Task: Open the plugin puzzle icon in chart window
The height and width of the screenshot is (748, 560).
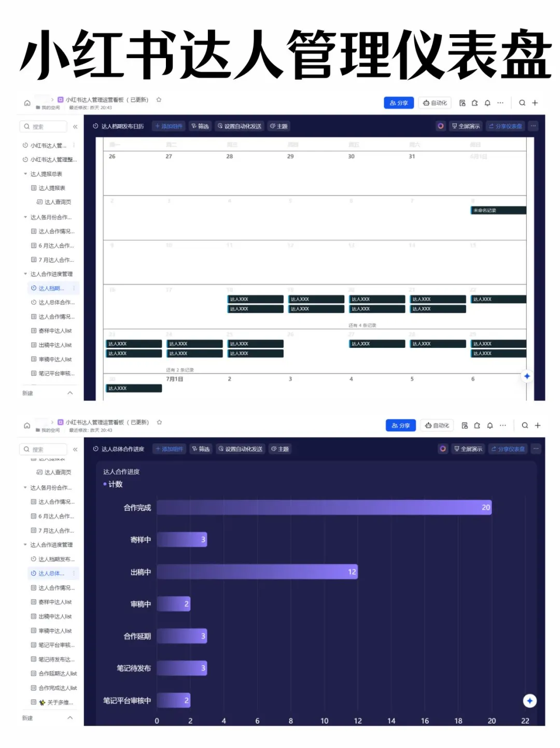Action: pos(478,426)
